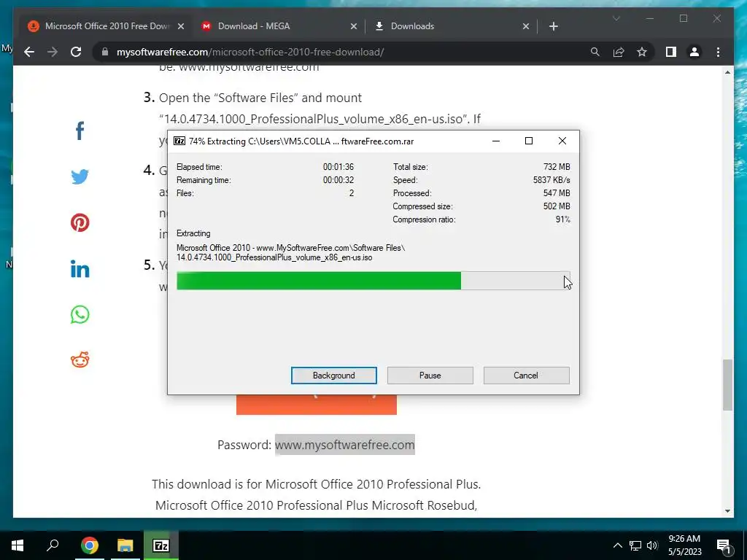Bookmark this page with star icon
Viewport: 747px width, 560px height.
(642, 52)
